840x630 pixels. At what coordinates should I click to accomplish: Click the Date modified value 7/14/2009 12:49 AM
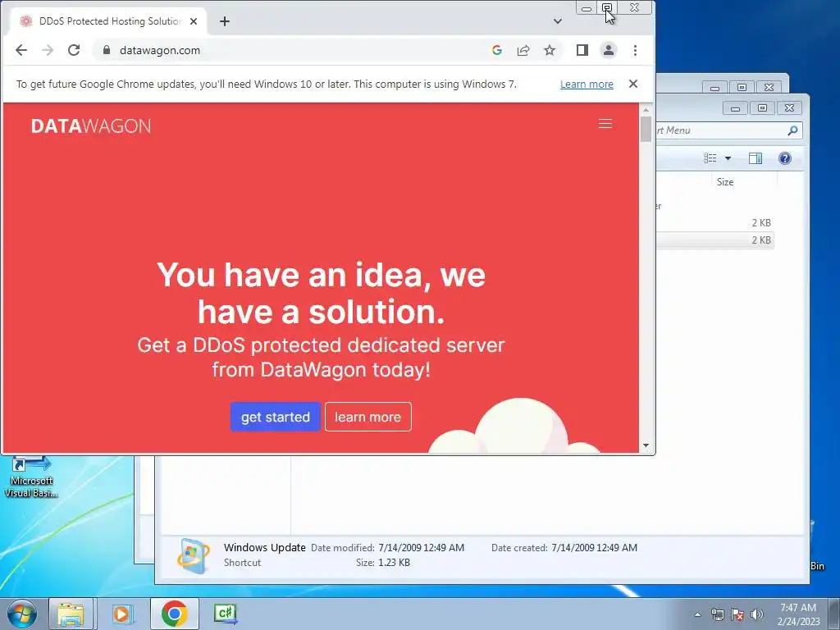point(421,548)
